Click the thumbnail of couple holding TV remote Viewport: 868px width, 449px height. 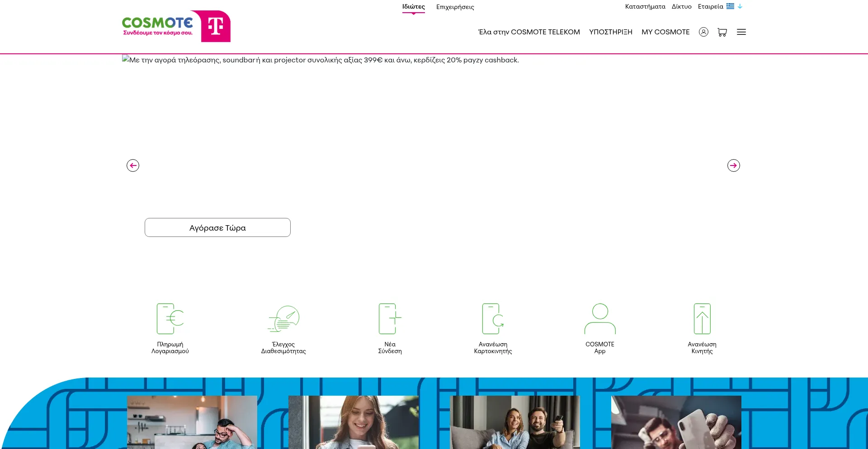pos(515,422)
